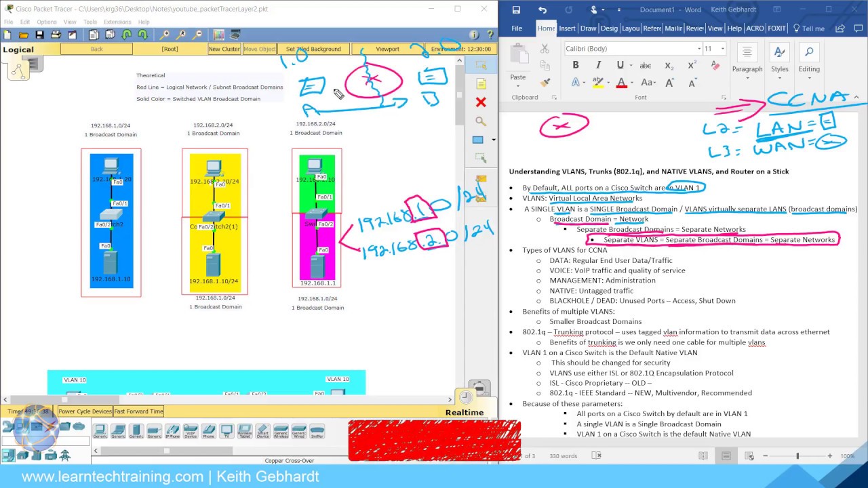This screenshot has width=868, height=488.
Task: Switch to Realtime mode tab
Action: click(x=465, y=412)
